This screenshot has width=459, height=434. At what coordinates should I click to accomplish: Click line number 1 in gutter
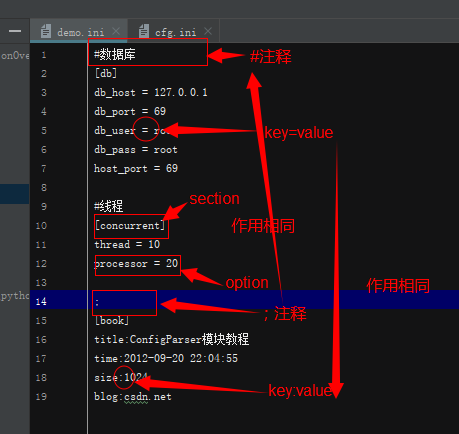[x=44, y=55]
